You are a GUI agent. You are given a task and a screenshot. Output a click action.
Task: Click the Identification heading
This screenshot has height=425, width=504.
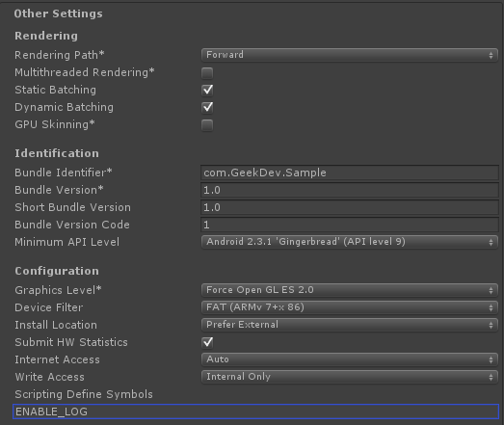coord(57,153)
